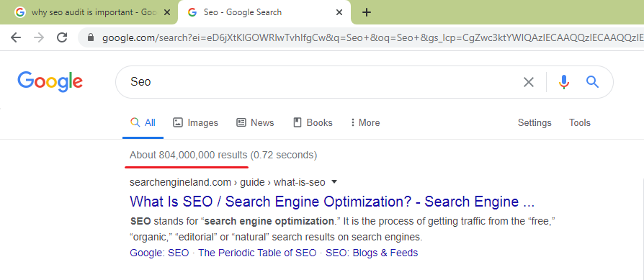Click the padlock site info icon
644x280 pixels.
[91, 37]
